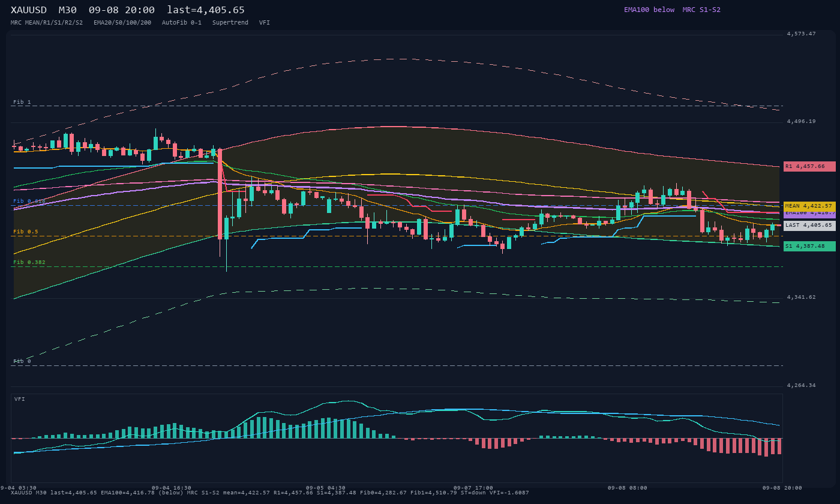Select the MRC MEAN/R1/S1/R2/S2 legend entry
Viewport: 840px width, 504px height.
[47, 23]
